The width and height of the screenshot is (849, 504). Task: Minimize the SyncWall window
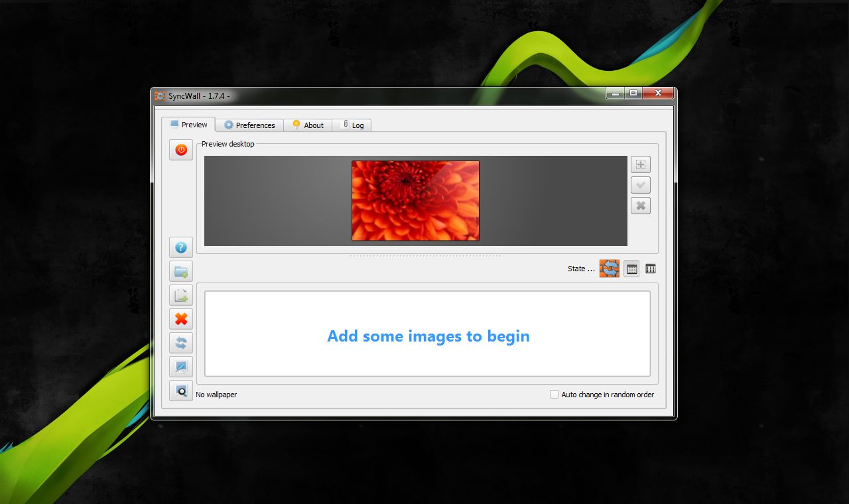pos(615,94)
